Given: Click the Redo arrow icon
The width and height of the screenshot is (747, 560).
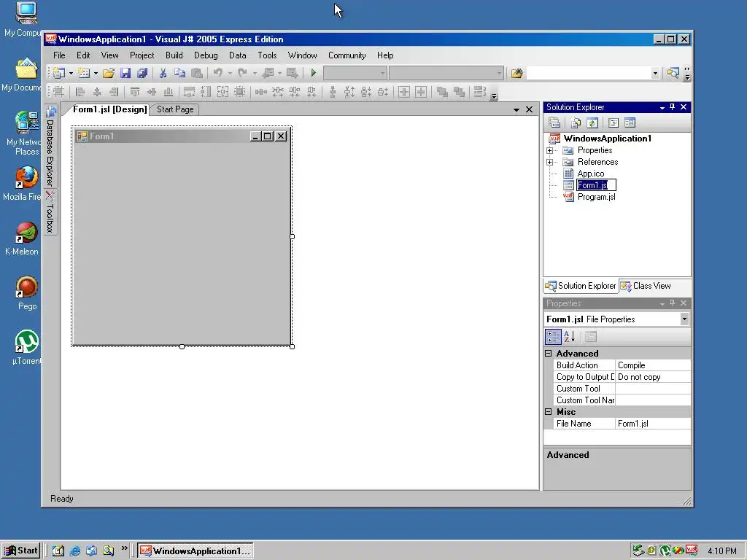Looking at the screenshot, I should click(242, 73).
